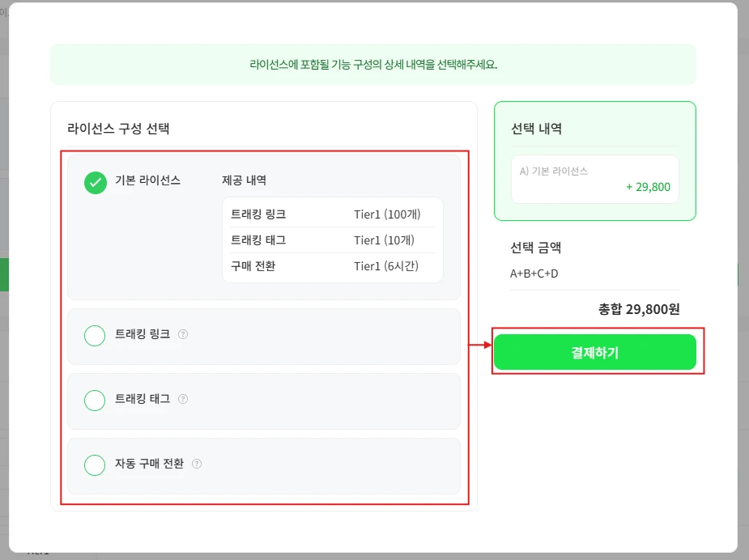
Task: Click the help icon next to 트래킹 링크
Action: pos(183,334)
